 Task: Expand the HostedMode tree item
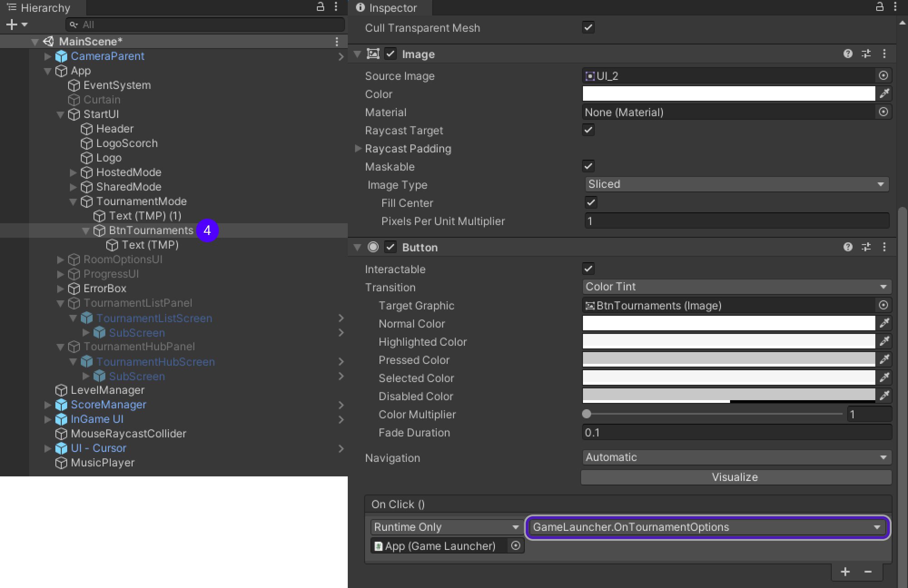coord(73,172)
